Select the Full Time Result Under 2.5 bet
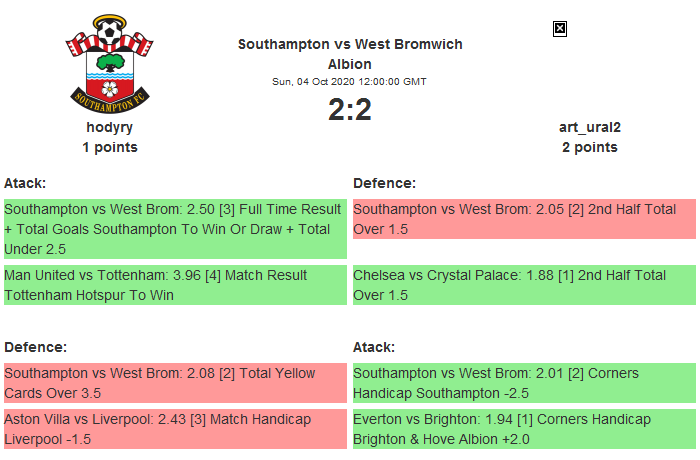 pos(175,229)
